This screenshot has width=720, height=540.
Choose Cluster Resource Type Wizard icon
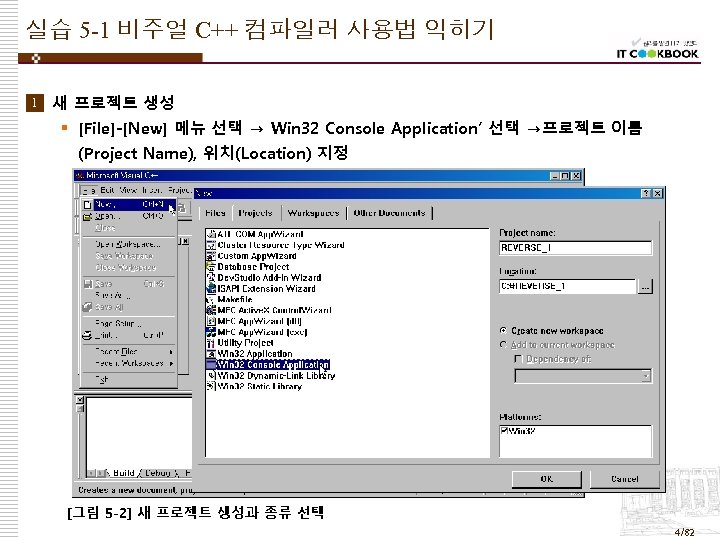(x=211, y=245)
